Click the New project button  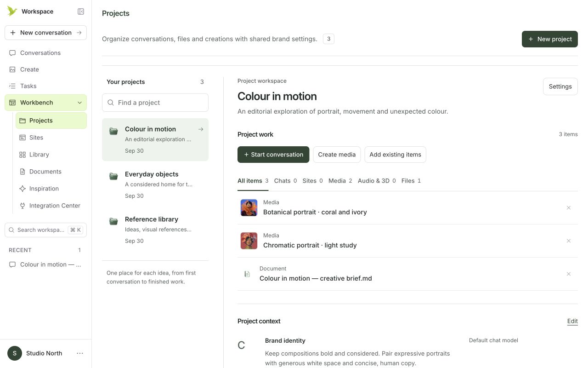coord(549,39)
